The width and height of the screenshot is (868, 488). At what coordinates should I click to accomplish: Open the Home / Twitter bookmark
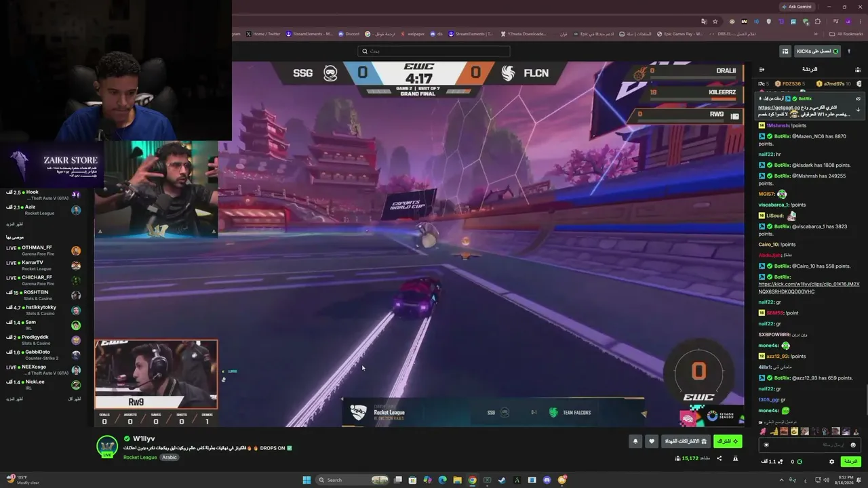[263, 34]
